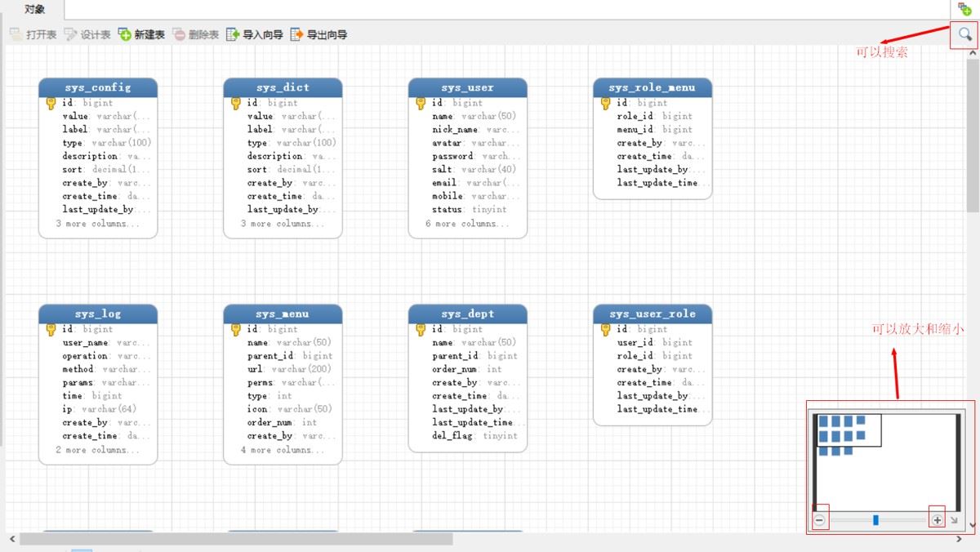Click the 删除表 toolbar button
Screen dimensions: 980x552
pos(195,34)
